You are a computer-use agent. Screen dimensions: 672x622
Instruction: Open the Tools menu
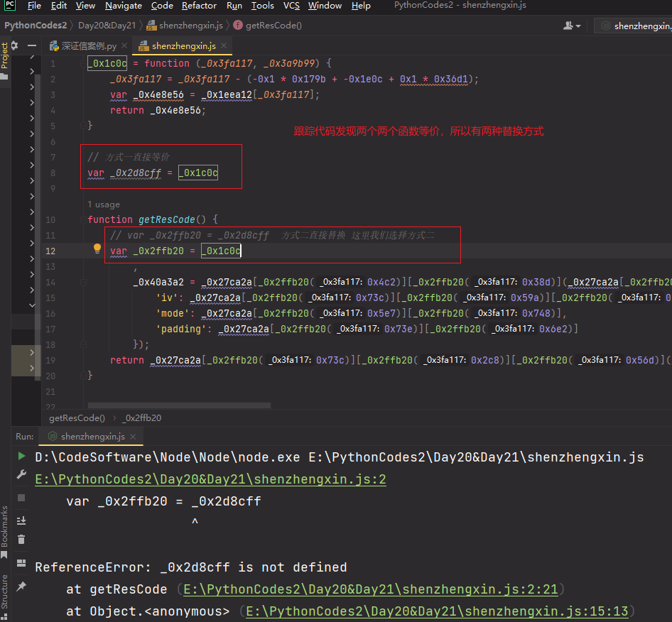[x=262, y=6]
